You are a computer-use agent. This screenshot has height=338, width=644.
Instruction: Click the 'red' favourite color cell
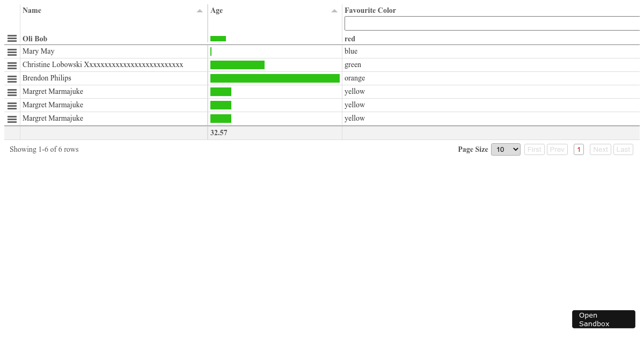click(491, 39)
